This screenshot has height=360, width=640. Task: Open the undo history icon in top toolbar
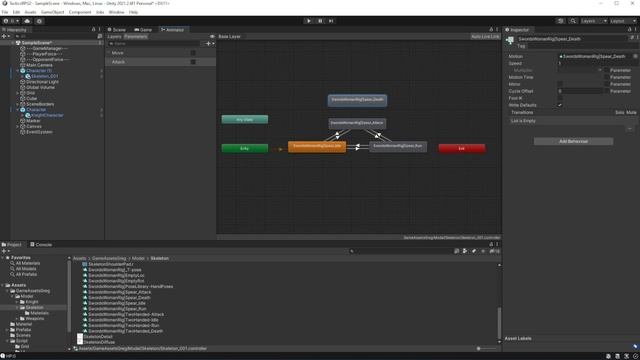[x=560, y=21]
